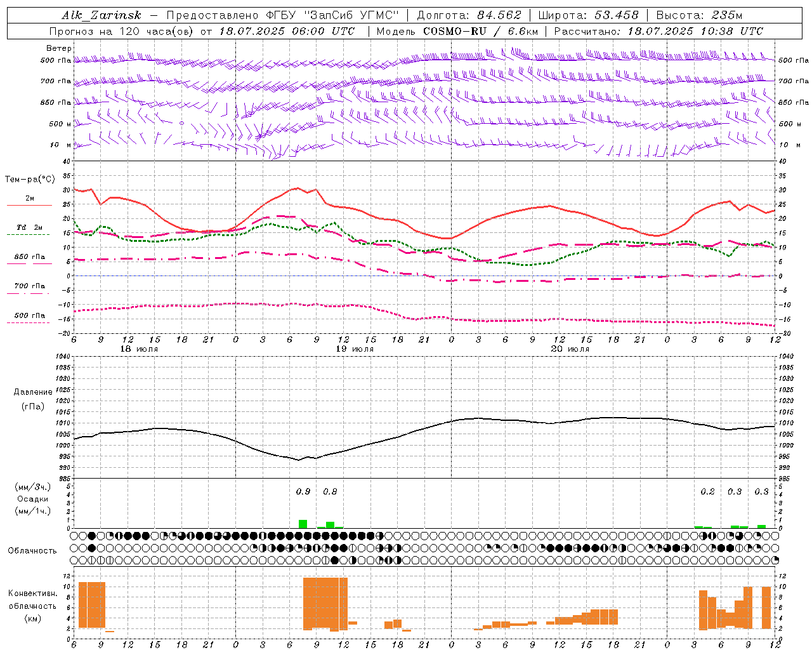812x650 pixels.
Task: Click the station name Aik_Zarinsk in the header
Action: (x=101, y=15)
